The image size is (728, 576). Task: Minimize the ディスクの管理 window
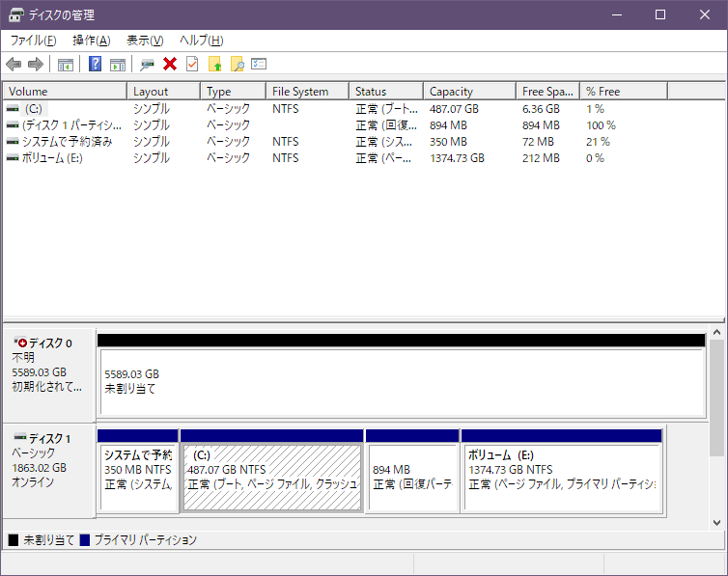point(617,14)
